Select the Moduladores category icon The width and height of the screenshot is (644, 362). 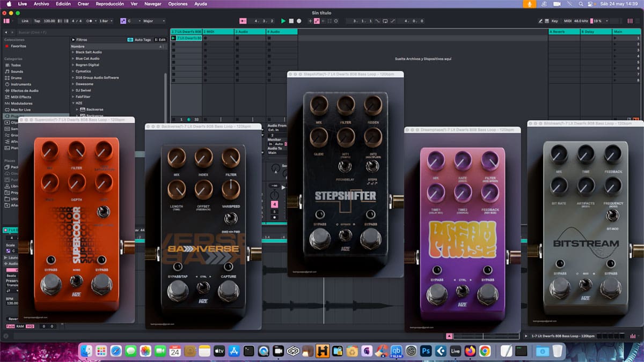[x=7, y=104]
